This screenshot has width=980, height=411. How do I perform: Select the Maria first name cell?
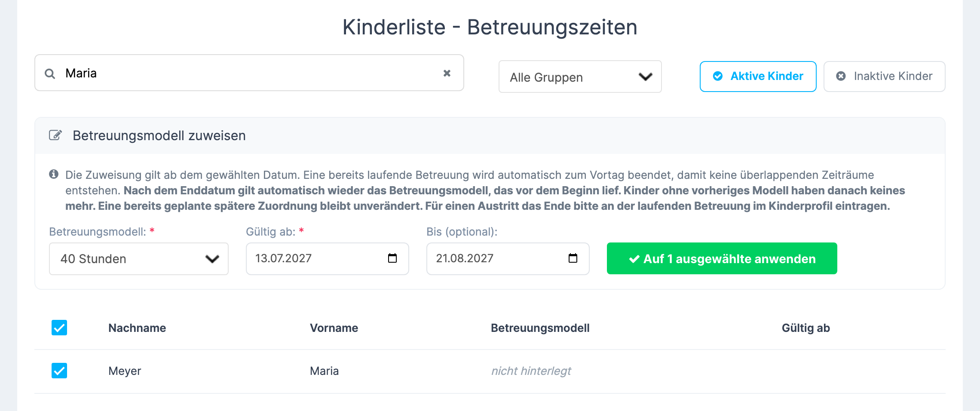pyautogui.click(x=324, y=371)
